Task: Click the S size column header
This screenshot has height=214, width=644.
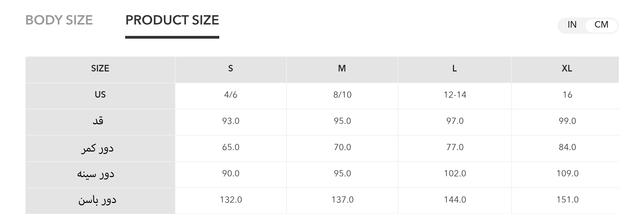Action: 231,68
